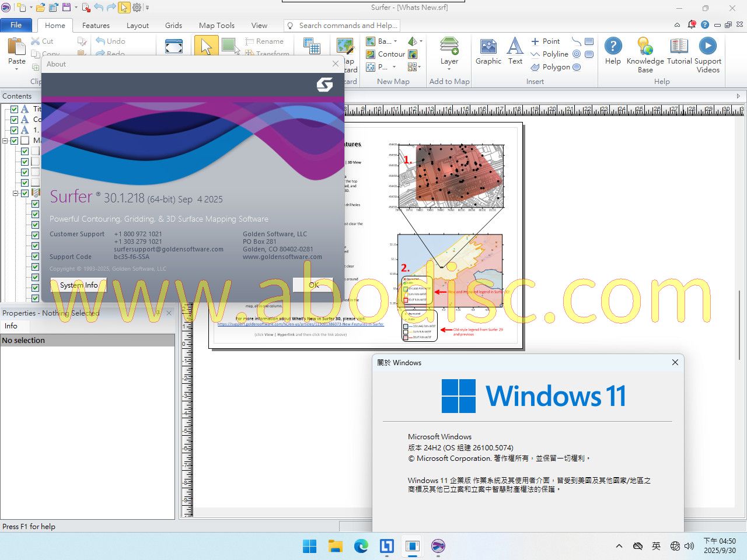Open the Map Tools ribbon tab
The height and width of the screenshot is (560, 747).
(217, 26)
